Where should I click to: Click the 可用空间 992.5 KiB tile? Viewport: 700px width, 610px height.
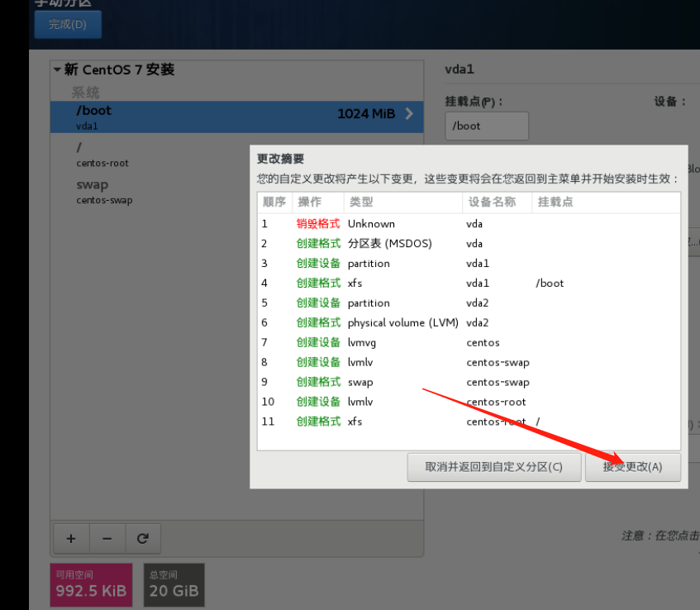tap(90, 584)
